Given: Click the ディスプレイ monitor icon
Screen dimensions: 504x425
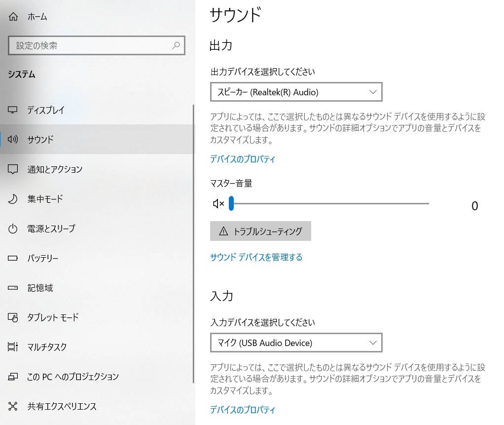Looking at the screenshot, I should coord(12,110).
